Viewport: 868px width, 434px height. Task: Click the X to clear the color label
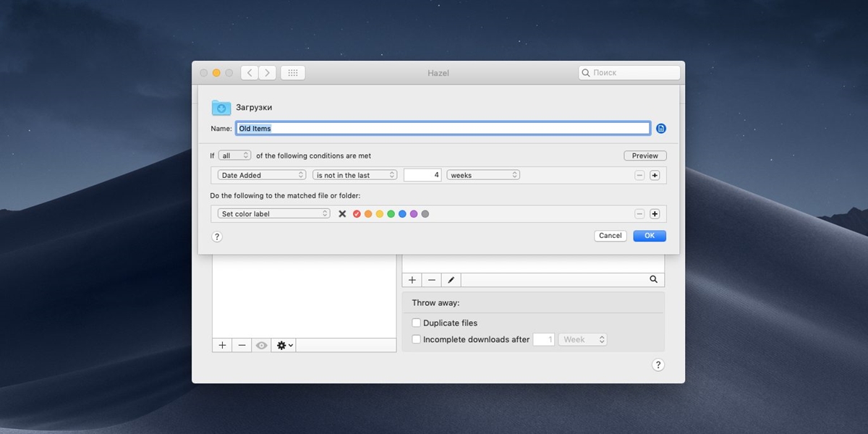[342, 214]
